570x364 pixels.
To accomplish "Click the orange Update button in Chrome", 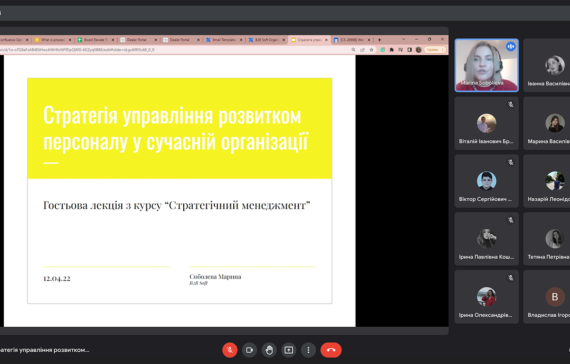I will (x=435, y=49).
